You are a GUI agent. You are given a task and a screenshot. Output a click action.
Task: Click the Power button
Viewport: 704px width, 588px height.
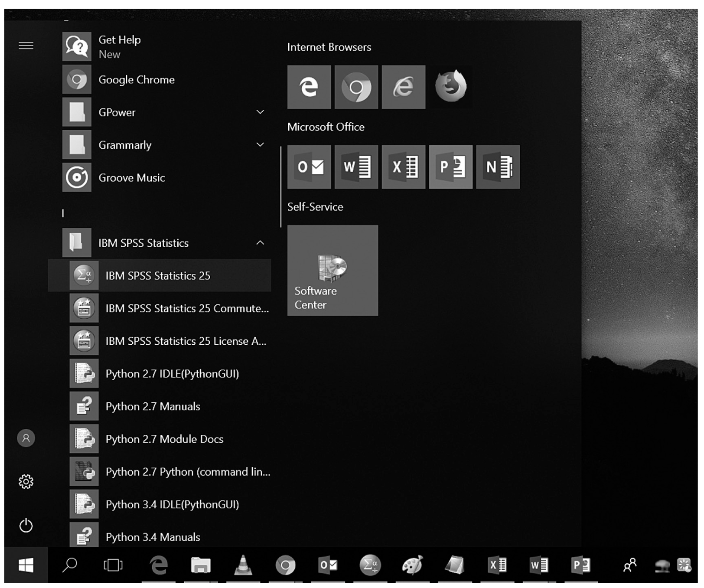pyautogui.click(x=26, y=526)
